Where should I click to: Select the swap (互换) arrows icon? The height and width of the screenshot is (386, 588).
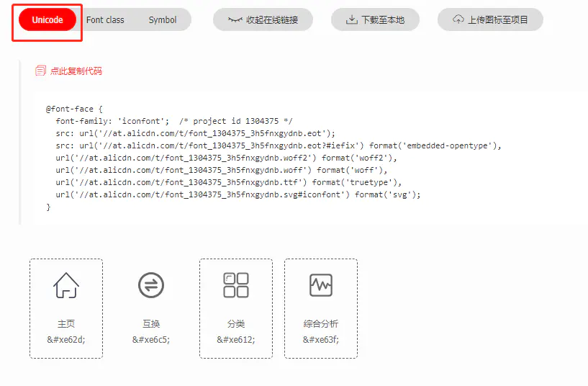(x=151, y=285)
